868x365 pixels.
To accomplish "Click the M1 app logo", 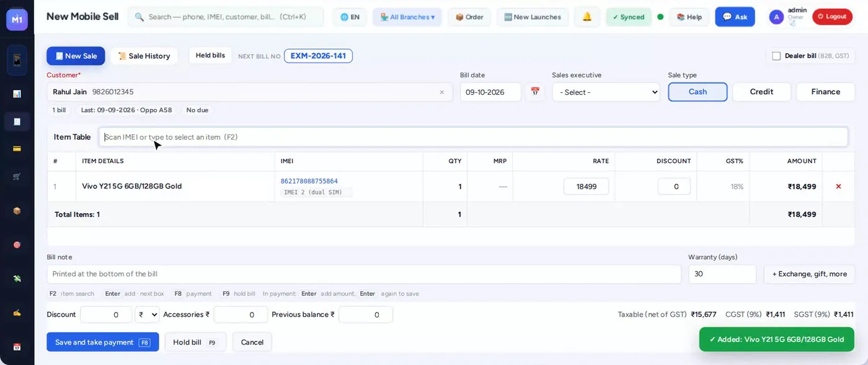I will 17,19.
